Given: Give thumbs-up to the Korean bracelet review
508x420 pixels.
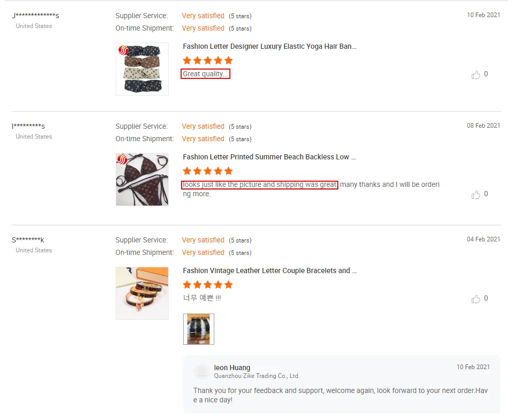Looking at the screenshot, I should pyautogui.click(x=476, y=299).
